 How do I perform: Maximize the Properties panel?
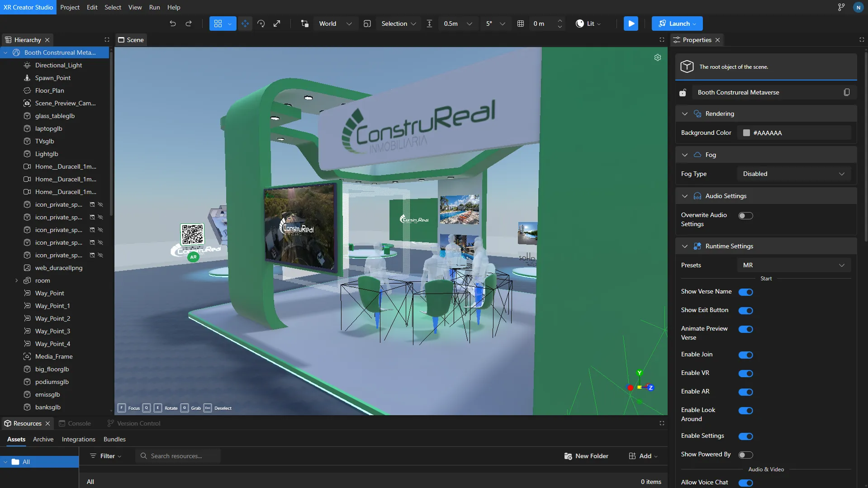(862, 40)
